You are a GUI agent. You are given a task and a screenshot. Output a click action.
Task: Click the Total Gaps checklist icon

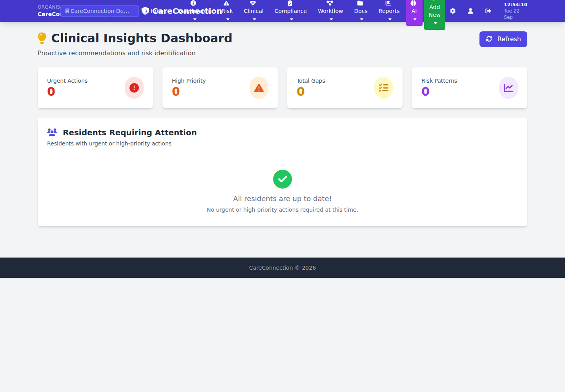point(384,88)
